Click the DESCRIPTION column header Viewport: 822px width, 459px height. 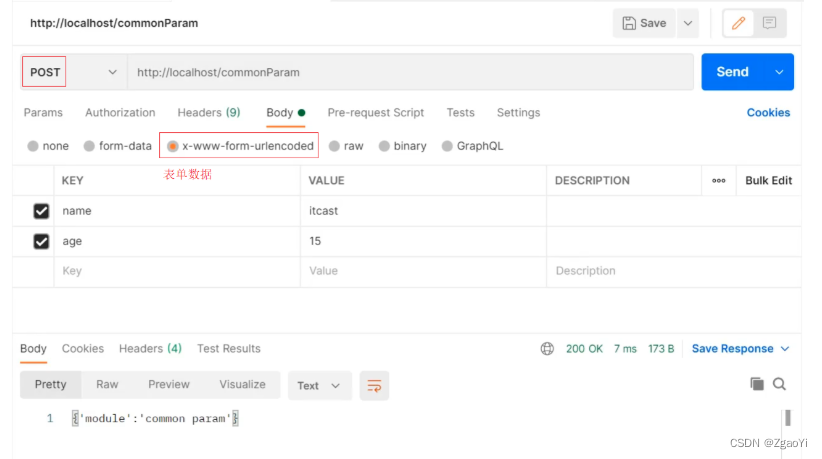(x=592, y=181)
